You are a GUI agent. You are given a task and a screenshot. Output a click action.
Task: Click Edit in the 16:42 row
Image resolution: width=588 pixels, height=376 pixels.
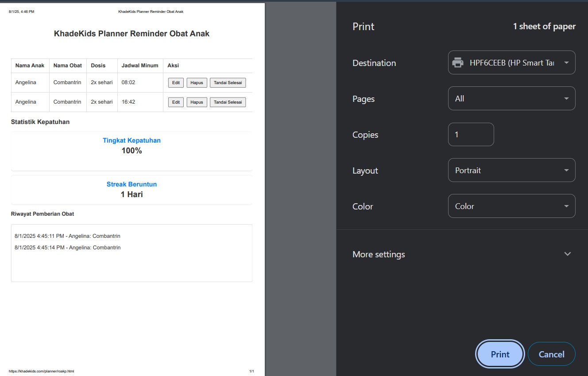tap(176, 102)
